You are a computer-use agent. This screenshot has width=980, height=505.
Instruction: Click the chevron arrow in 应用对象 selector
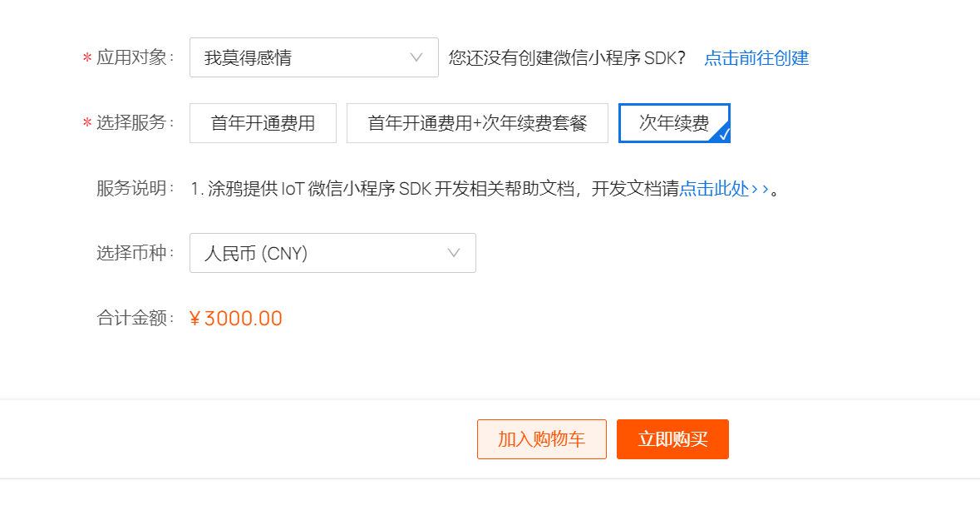pos(416,57)
